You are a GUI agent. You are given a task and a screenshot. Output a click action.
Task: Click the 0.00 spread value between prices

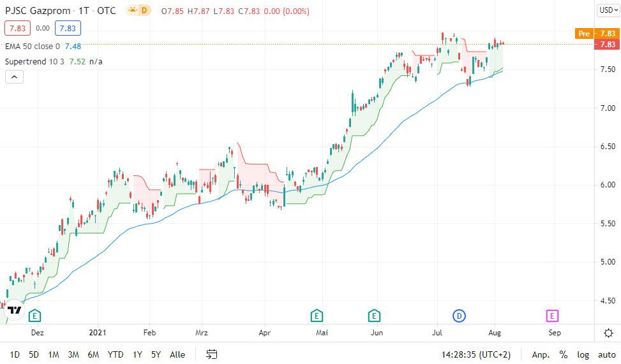[x=43, y=28]
